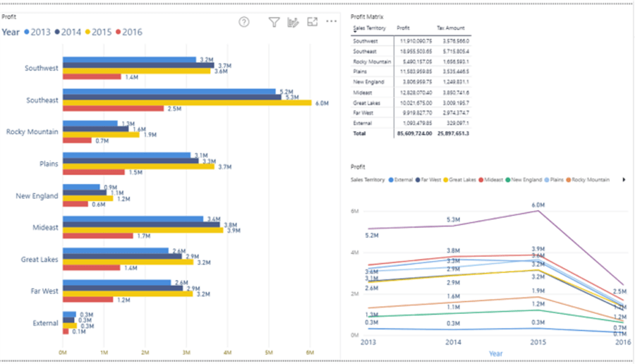Select Plains in the line chart legend
The height and width of the screenshot is (364, 635).
pyautogui.click(x=554, y=180)
